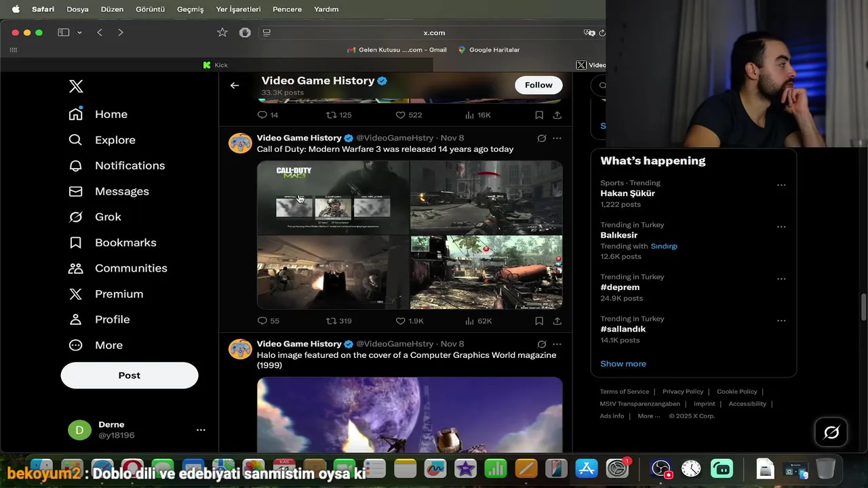View analytics showing 62K views
The image size is (868, 488).
click(x=478, y=321)
